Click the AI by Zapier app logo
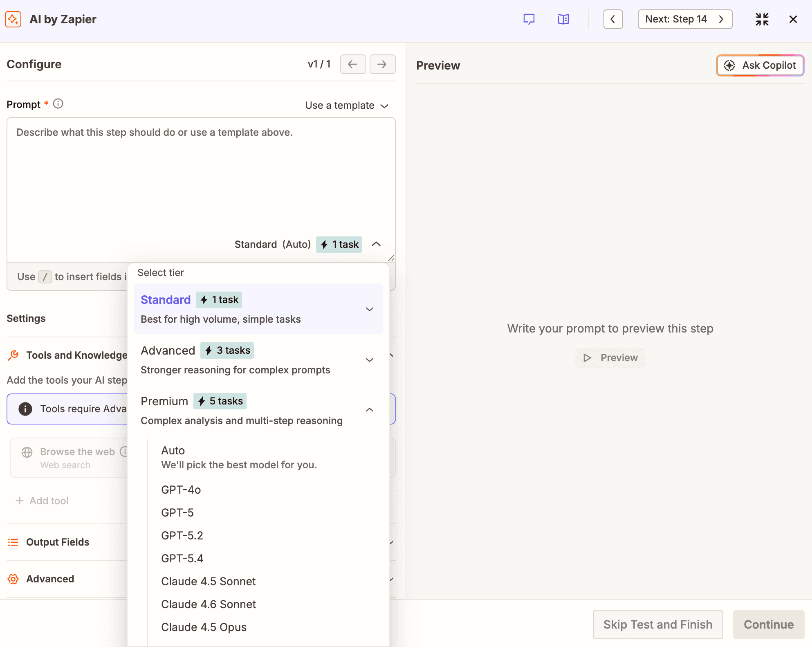This screenshot has width=812, height=647. pos(13,19)
